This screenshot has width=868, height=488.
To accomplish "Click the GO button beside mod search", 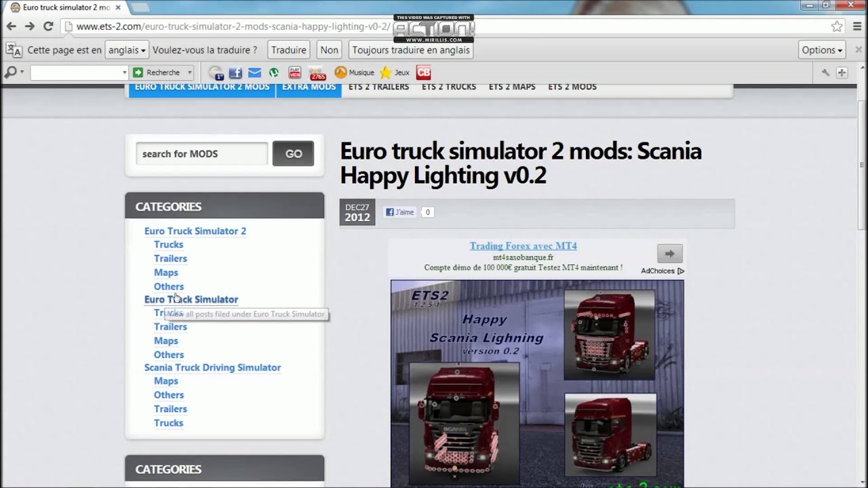I will [x=293, y=154].
